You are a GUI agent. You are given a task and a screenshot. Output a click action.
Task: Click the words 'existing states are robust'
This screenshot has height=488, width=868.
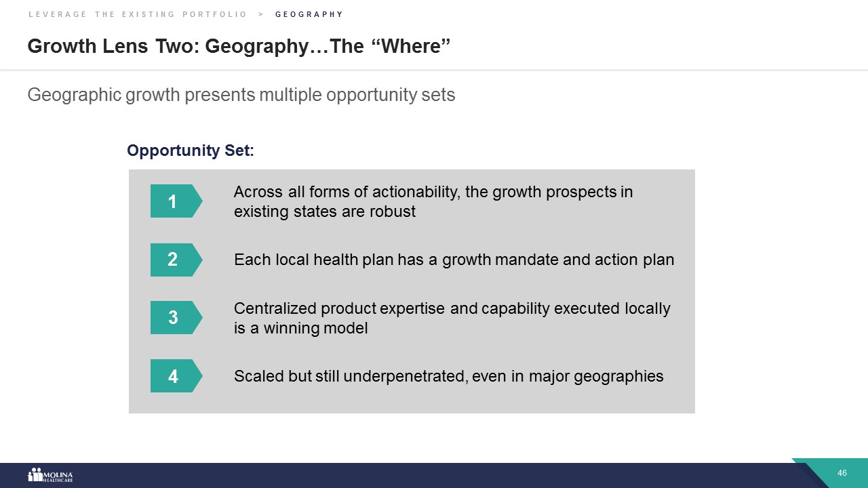(x=324, y=211)
